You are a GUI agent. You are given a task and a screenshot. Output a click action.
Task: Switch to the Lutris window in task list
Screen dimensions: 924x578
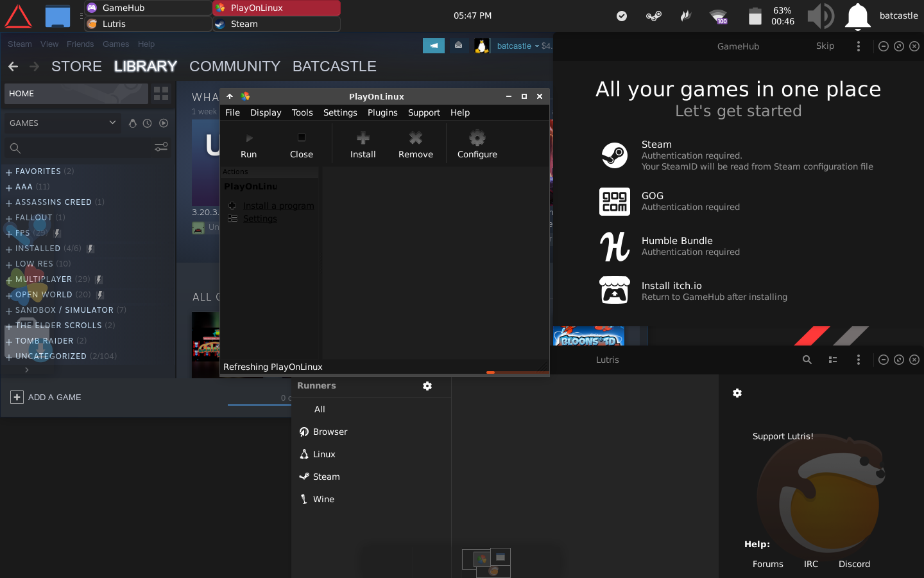148,24
